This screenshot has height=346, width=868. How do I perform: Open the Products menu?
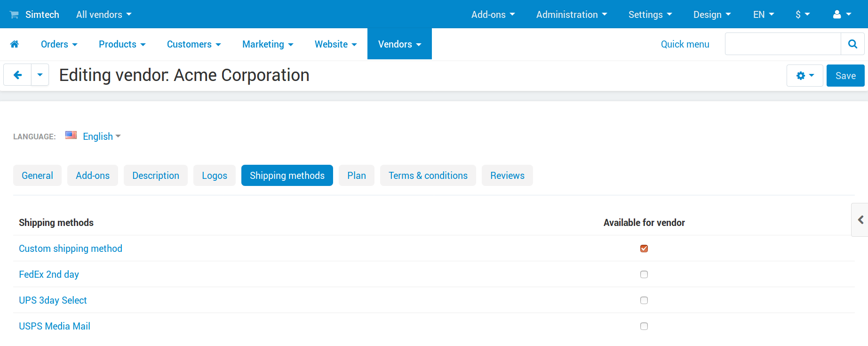[122, 44]
